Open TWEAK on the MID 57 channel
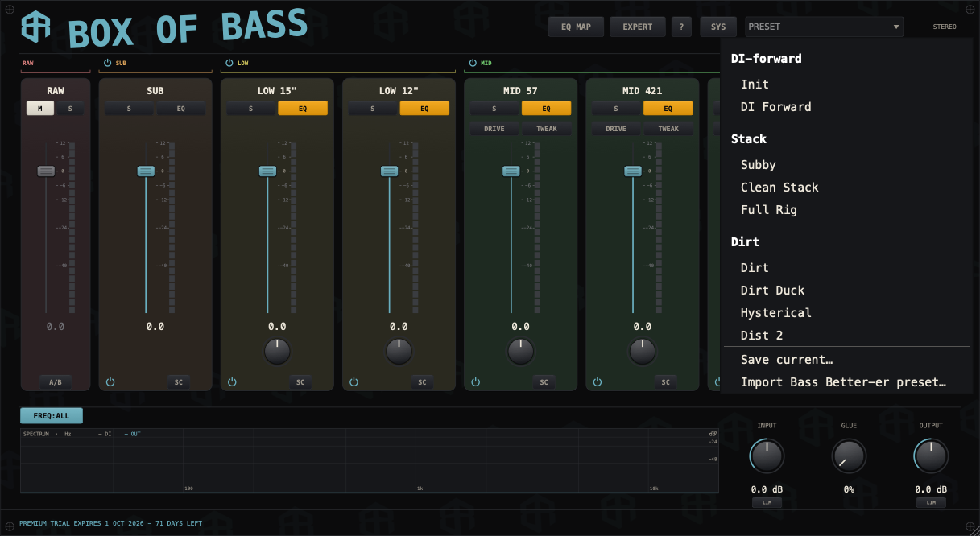The image size is (980, 536). (x=546, y=129)
